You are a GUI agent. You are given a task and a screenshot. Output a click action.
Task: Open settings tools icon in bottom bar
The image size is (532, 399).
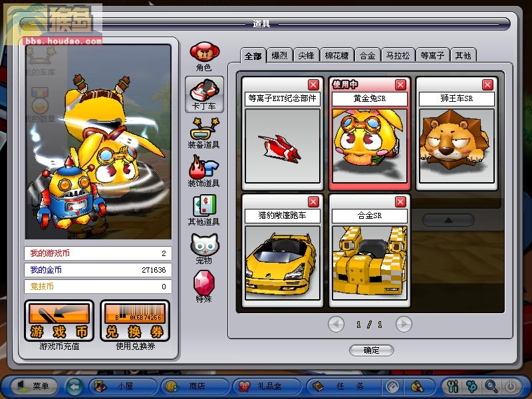[453, 386]
